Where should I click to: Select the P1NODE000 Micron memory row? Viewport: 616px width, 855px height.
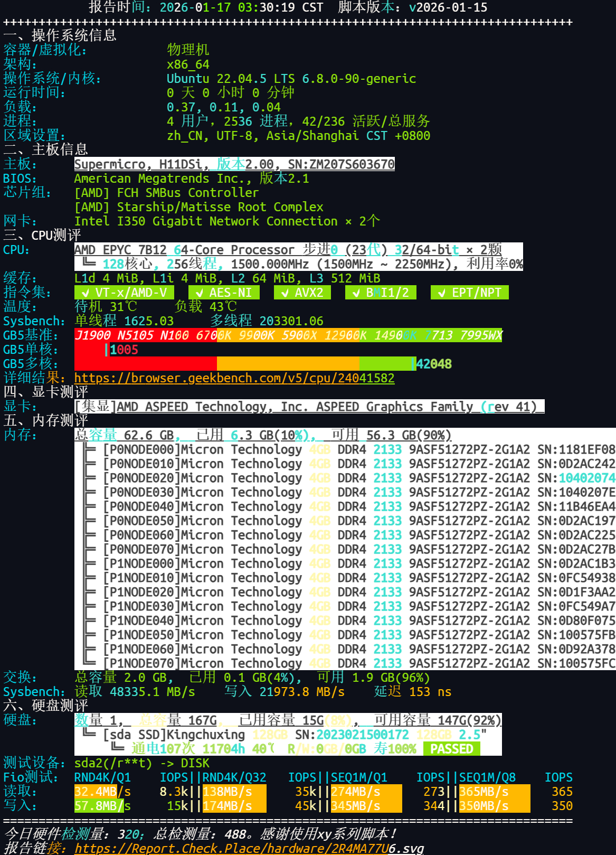pyautogui.click(x=349, y=563)
